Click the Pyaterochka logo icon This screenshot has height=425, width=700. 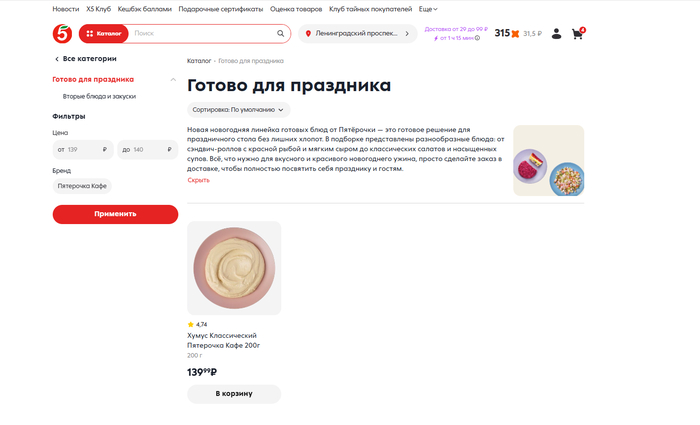tap(62, 34)
